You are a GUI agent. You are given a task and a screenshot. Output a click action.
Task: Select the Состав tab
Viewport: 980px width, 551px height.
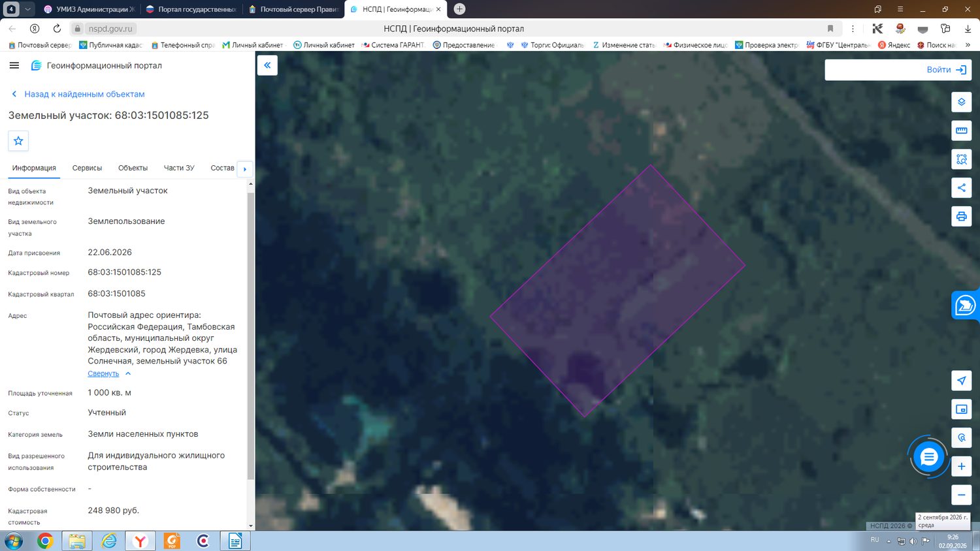[x=222, y=168]
